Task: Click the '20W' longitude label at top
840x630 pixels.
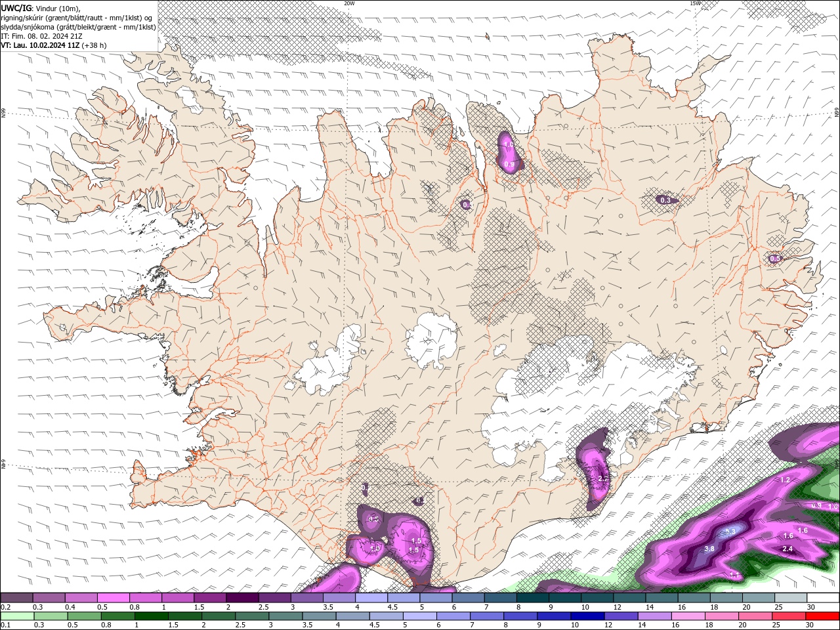Action: coord(349,3)
